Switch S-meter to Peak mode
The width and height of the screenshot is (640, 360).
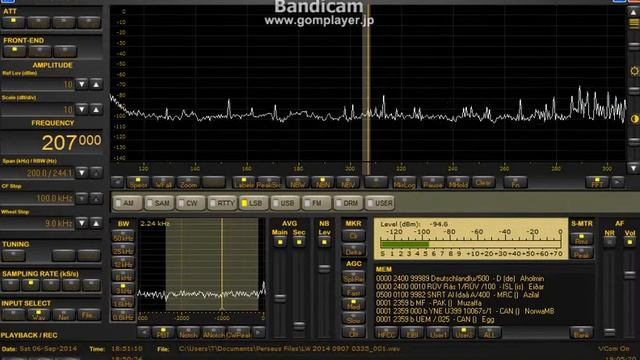point(581,253)
